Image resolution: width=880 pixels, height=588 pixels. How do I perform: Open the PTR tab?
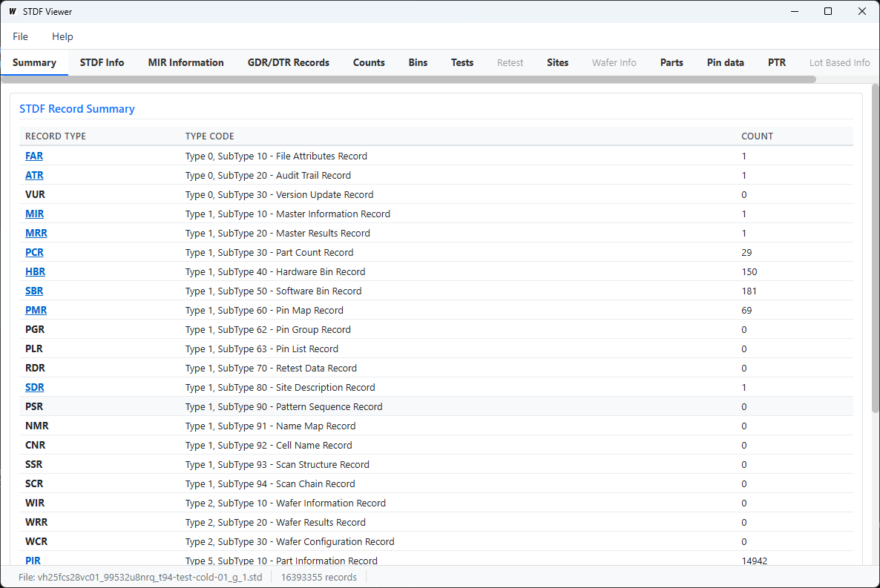[777, 62]
